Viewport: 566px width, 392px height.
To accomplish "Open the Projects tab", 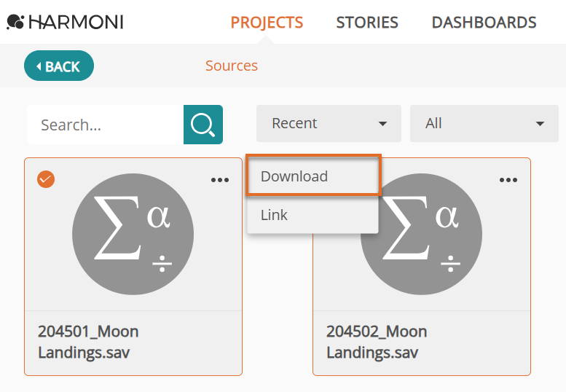I will point(267,23).
